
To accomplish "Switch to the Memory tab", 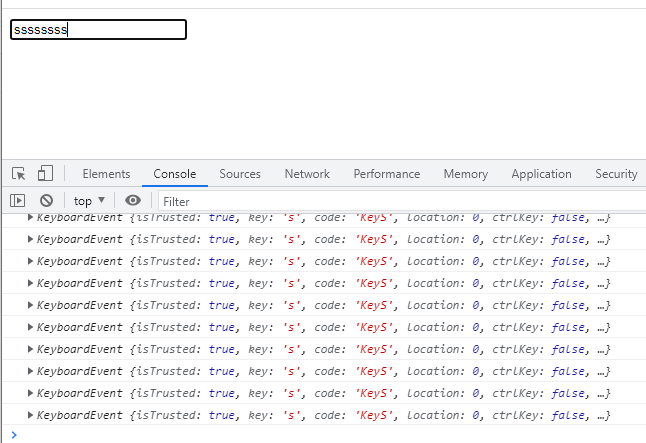I will (466, 174).
